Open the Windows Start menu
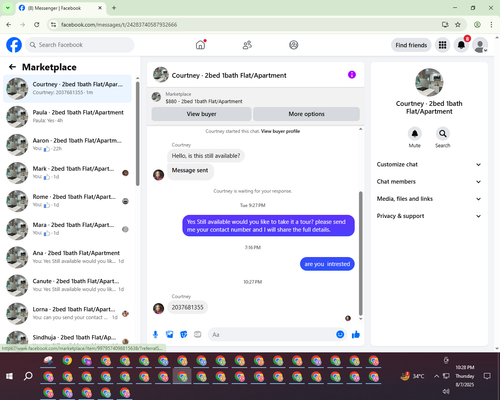This screenshot has height=400, width=500. point(9,376)
